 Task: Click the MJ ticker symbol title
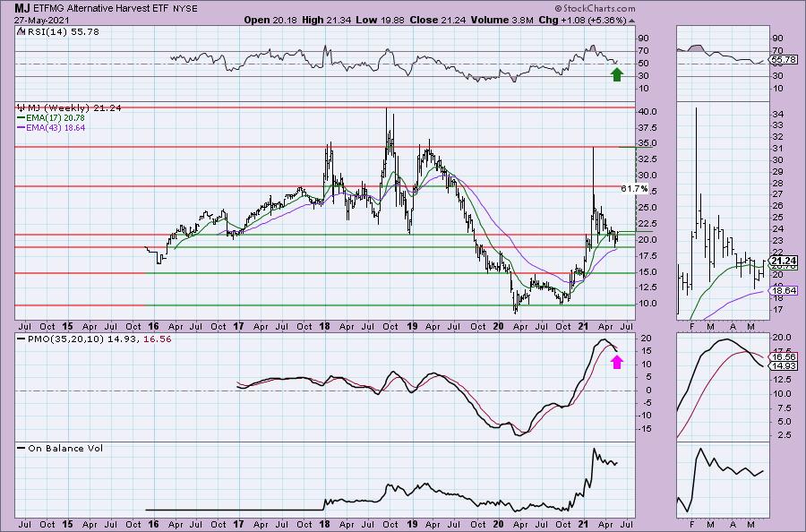21,8
